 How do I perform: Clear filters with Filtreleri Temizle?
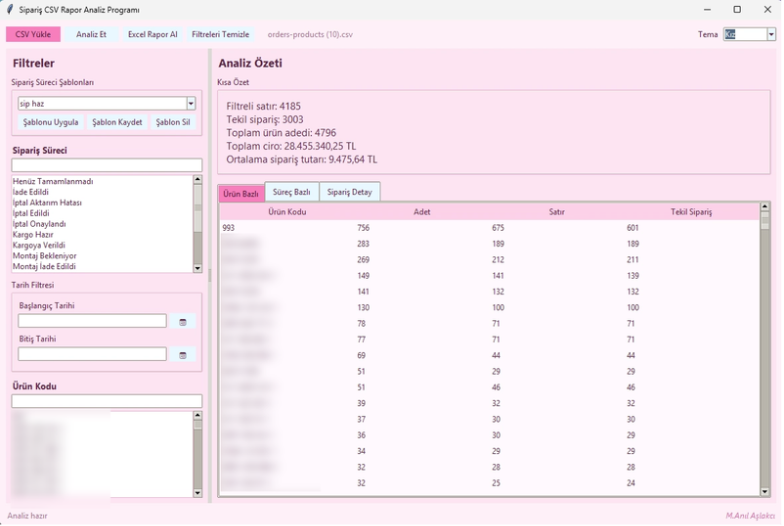point(220,34)
